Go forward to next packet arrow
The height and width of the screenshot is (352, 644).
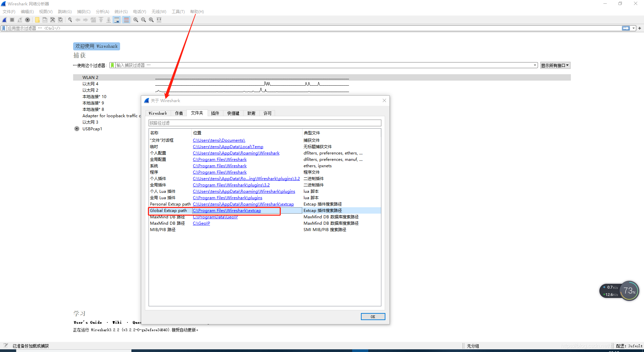[86, 20]
